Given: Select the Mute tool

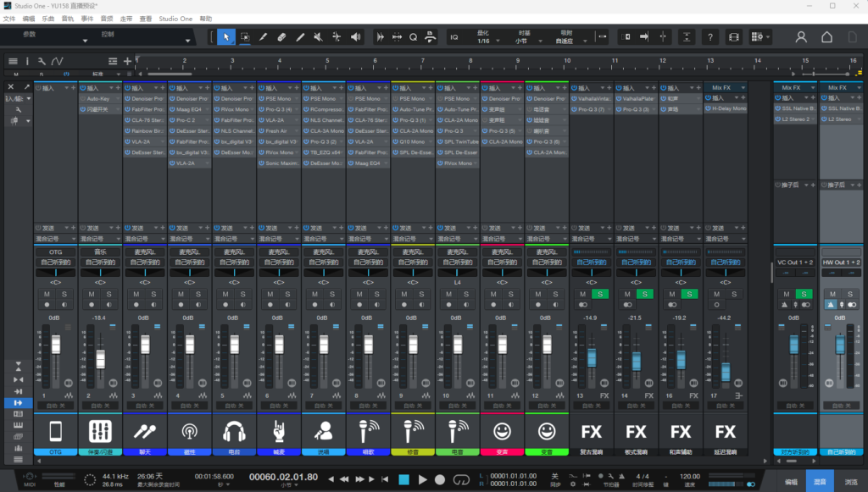Looking at the screenshot, I should point(319,37).
